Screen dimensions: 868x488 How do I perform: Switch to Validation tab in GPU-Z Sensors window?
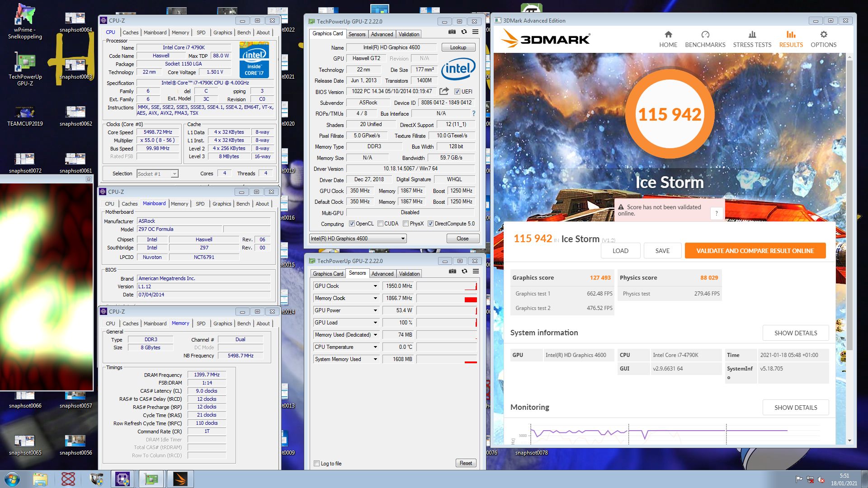[x=409, y=274]
